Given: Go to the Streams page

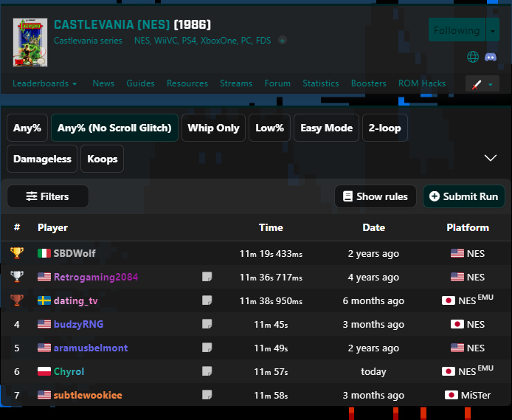Looking at the screenshot, I should coord(236,83).
